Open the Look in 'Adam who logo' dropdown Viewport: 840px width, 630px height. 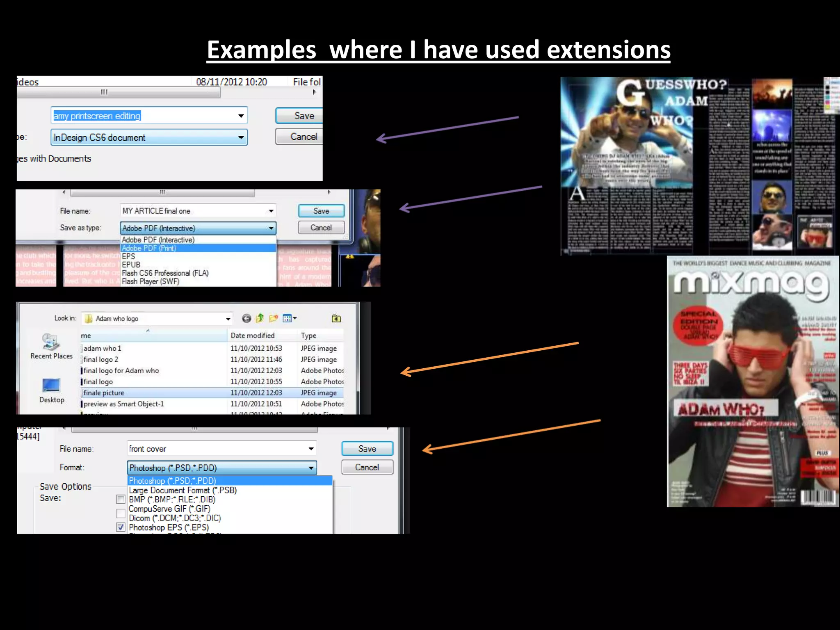pyautogui.click(x=228, y=319)
